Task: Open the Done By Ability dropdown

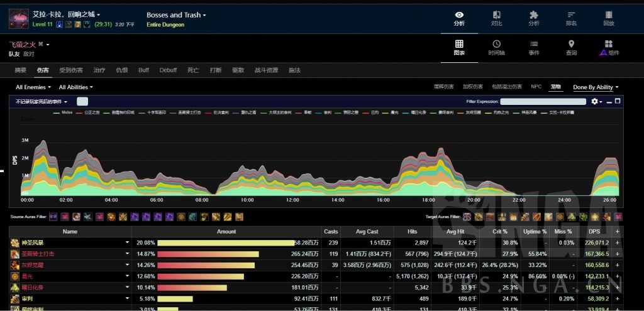Action: click(596, 87)
